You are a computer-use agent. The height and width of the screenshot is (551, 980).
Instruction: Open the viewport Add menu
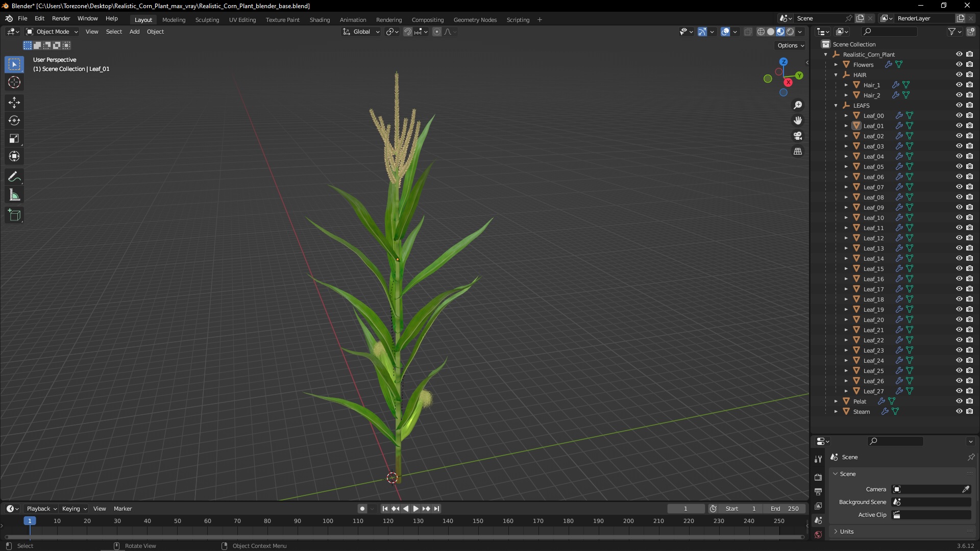pos(134,32)
